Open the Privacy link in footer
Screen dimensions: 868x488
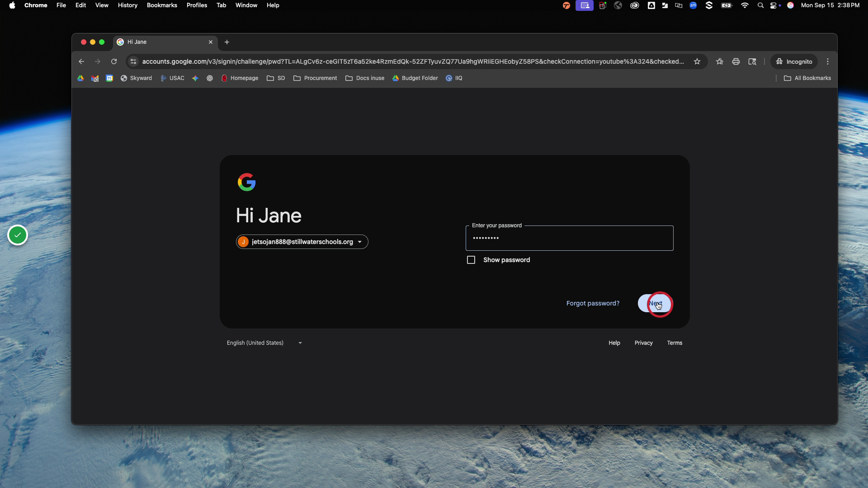click(x=643, y=343)
